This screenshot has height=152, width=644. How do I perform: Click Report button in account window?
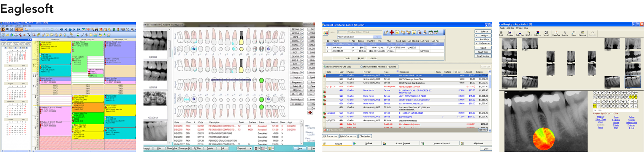[x=483, y=48]
